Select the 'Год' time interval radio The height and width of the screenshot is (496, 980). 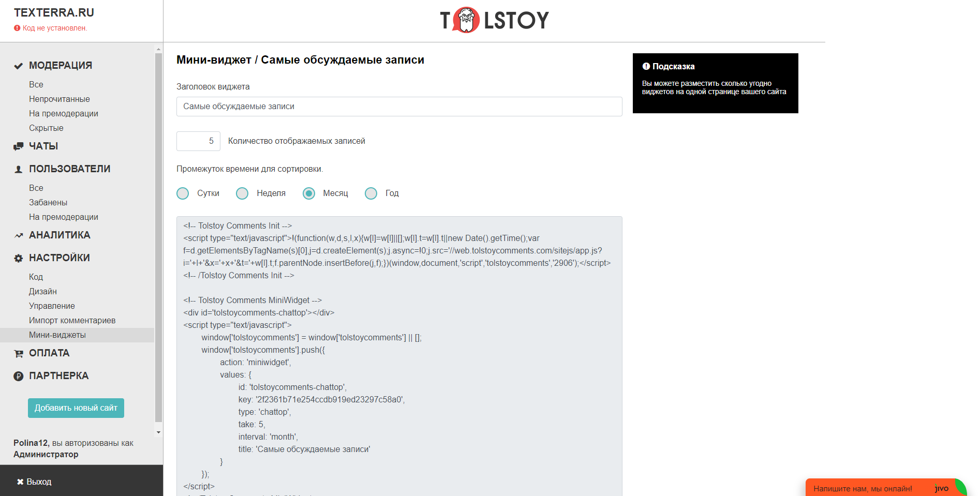(x=371, y=193)
